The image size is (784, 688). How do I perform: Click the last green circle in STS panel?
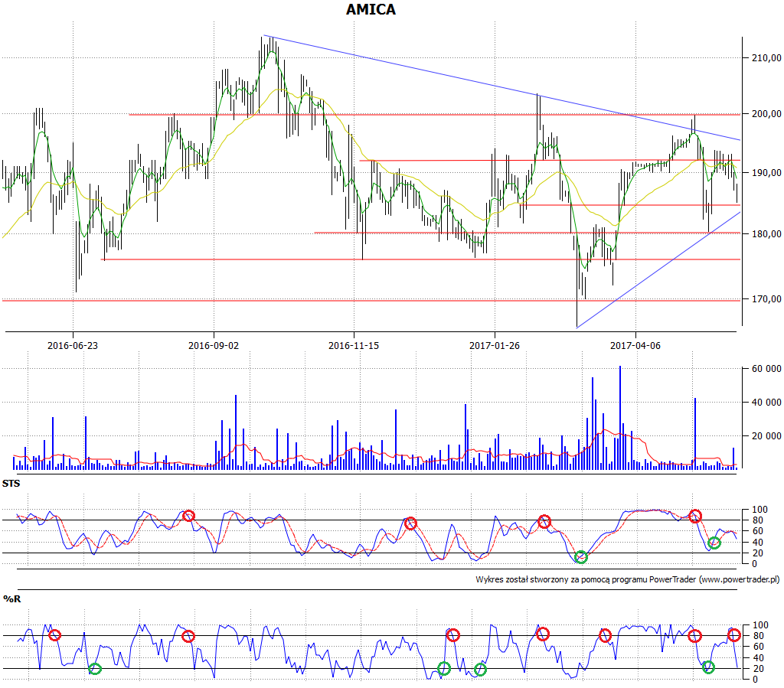[x=714, y=543]
